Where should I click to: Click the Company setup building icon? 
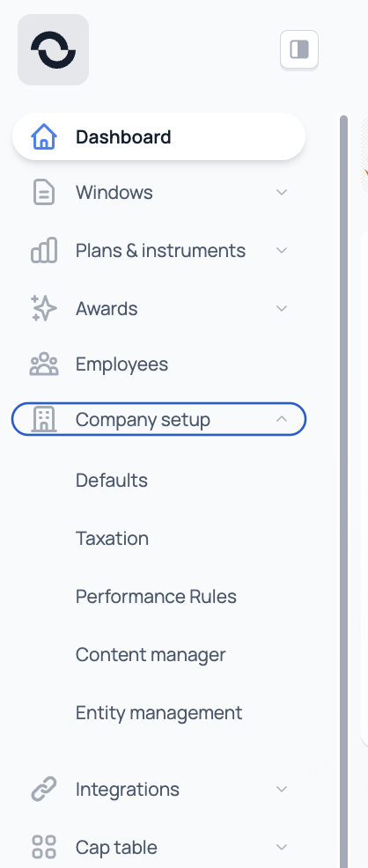tap(44, 419)
